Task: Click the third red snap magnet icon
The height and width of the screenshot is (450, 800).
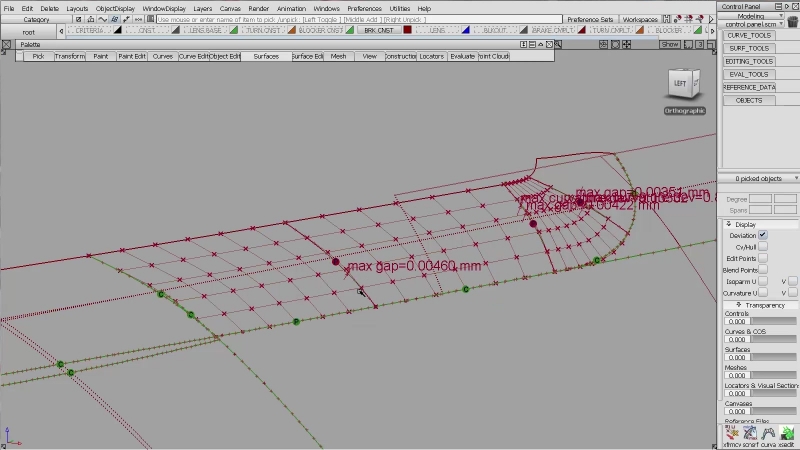Action: coord(699,19)
